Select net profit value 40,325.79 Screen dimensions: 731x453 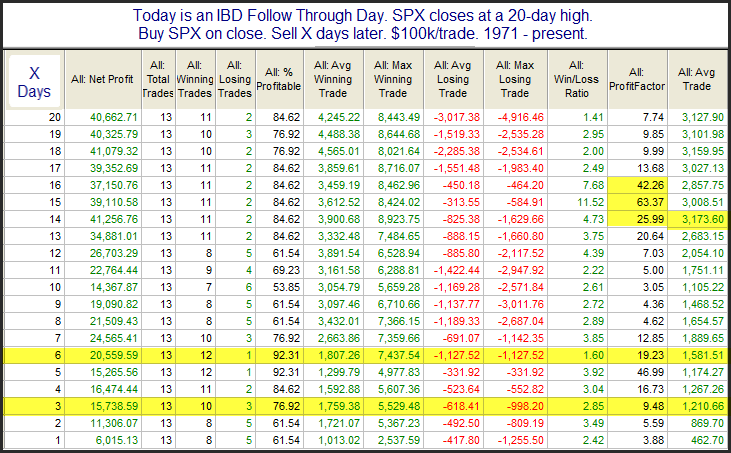114,134
